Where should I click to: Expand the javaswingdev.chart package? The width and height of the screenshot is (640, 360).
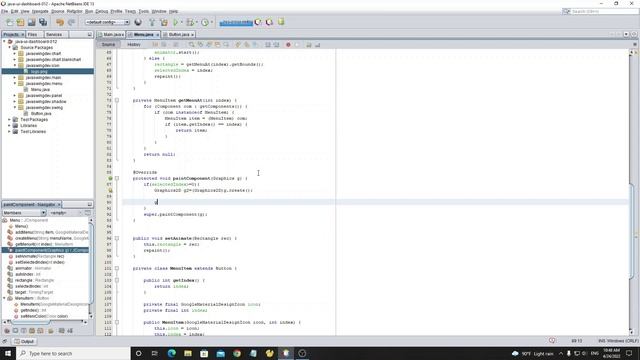tap(15, 53)
